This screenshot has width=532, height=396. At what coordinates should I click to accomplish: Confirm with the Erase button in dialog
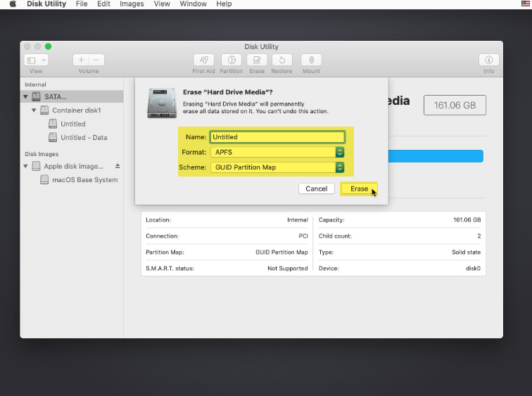pyautogui.click(x=359, y=189)
